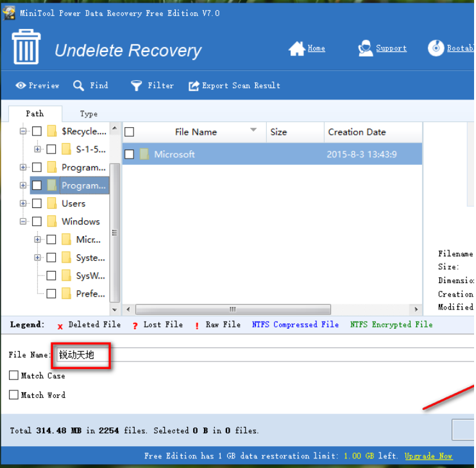Enable the Match Case checkbox

(13, 376)
